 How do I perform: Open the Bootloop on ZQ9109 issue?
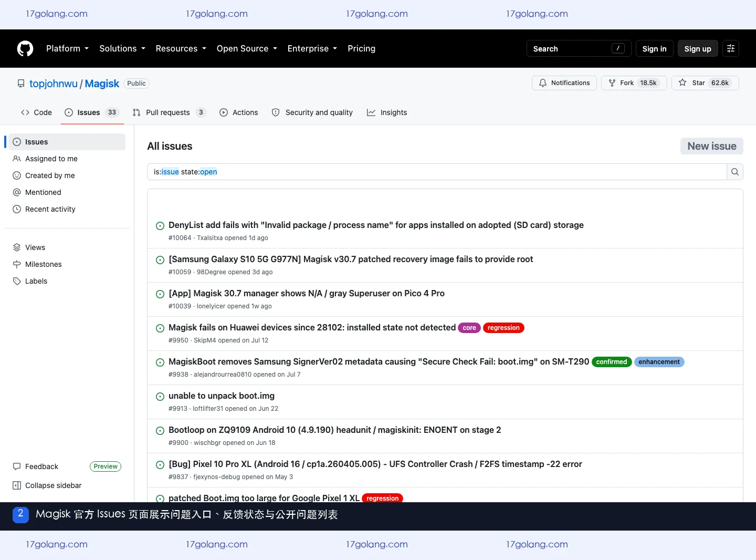pyautogui.click(x=335, y=430)
